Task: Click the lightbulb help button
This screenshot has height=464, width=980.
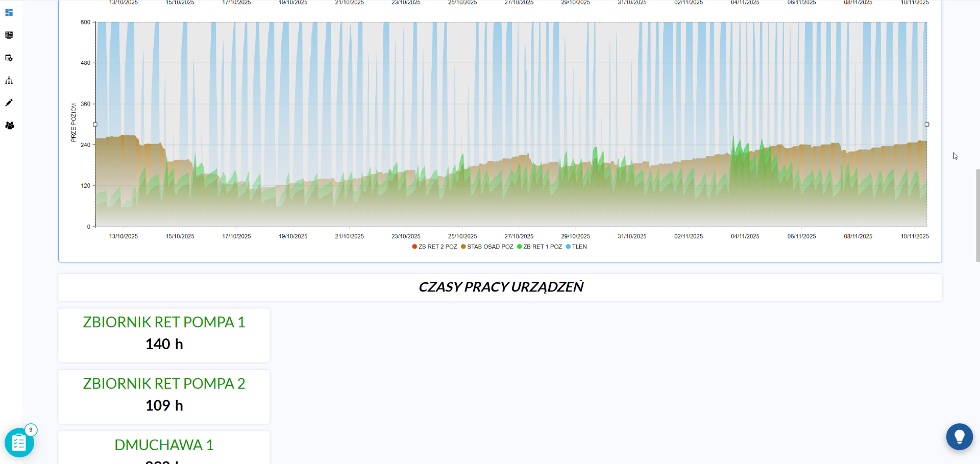Action: (959, 436)
